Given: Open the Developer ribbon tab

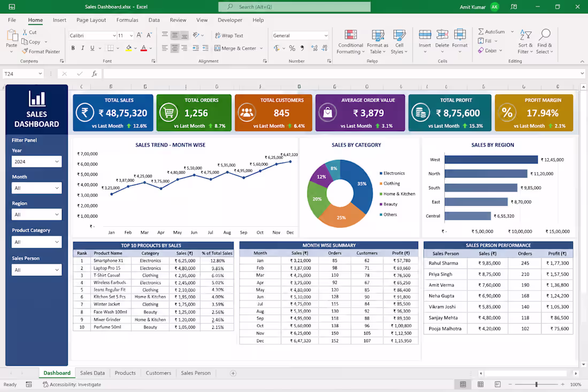Looking at the screenshot, I should pos(230,20).
